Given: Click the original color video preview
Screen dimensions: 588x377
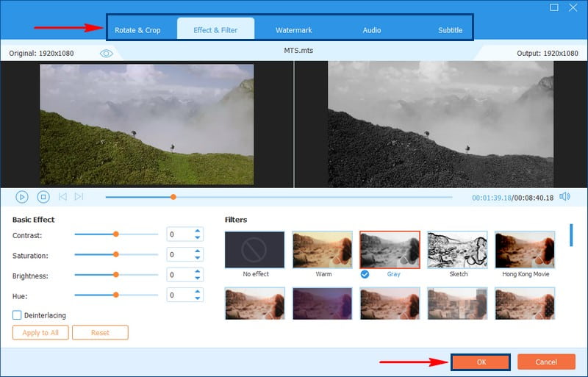Looking at the screenshot, I should point(146,124).
